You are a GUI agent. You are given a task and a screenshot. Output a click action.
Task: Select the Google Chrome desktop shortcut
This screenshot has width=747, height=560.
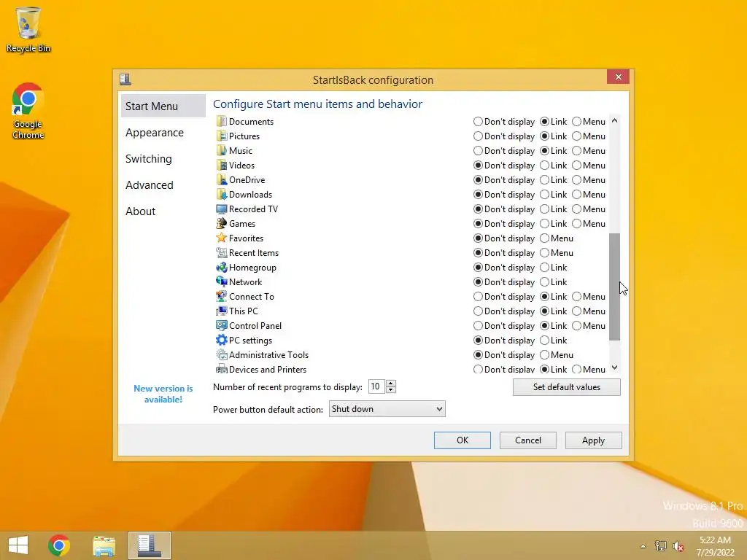tap(28, 112)
